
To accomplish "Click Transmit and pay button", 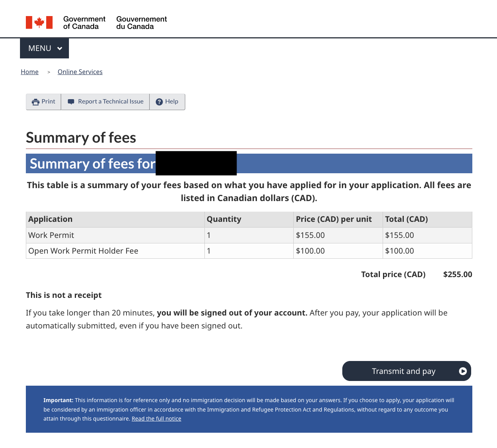I will tap(403, 371).
